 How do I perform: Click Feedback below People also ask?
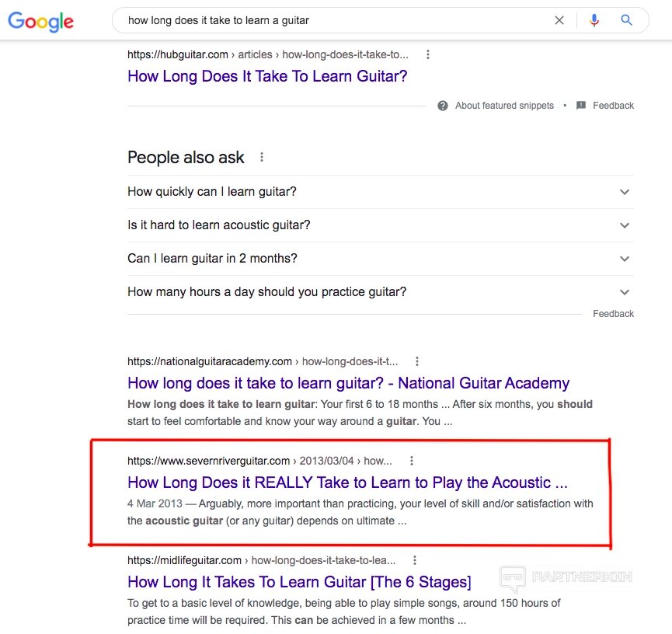coord(613,314)
